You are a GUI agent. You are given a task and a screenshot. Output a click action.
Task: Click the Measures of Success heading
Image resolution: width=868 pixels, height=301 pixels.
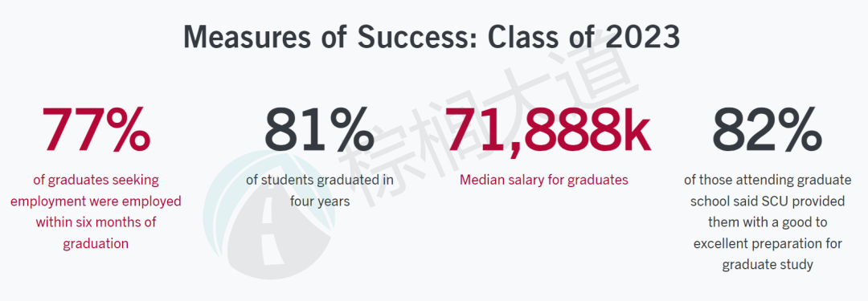pos(432,39)
